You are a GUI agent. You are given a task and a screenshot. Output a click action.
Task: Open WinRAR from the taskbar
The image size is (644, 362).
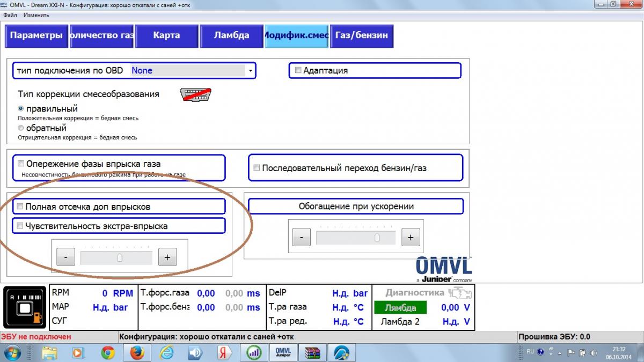[x=311, y=352]
